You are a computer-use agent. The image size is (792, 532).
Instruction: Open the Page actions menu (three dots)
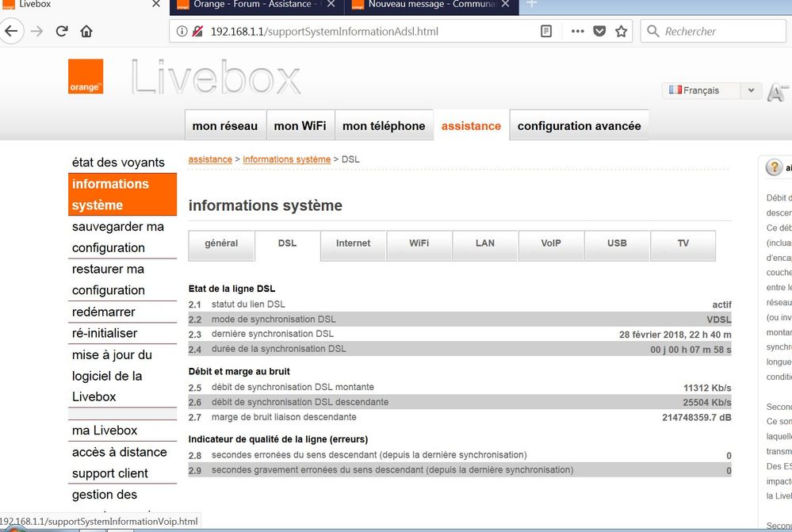pos(576,31)
